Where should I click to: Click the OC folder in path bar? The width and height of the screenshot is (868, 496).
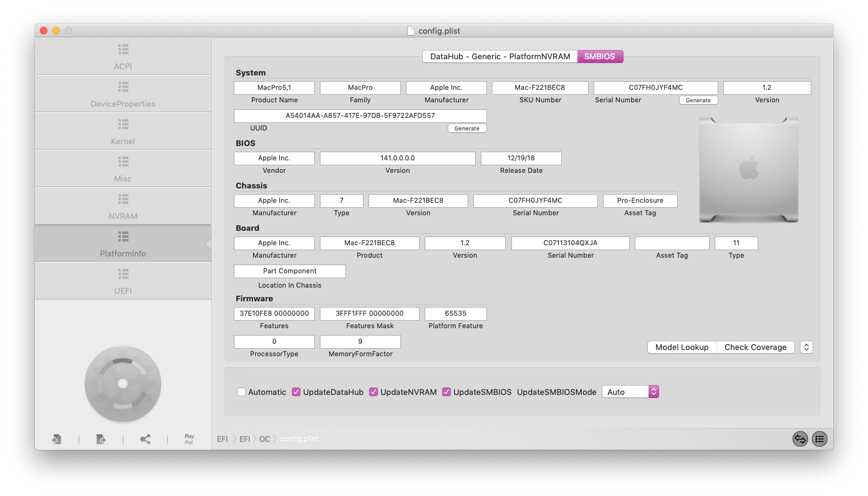tap(265, 439)
